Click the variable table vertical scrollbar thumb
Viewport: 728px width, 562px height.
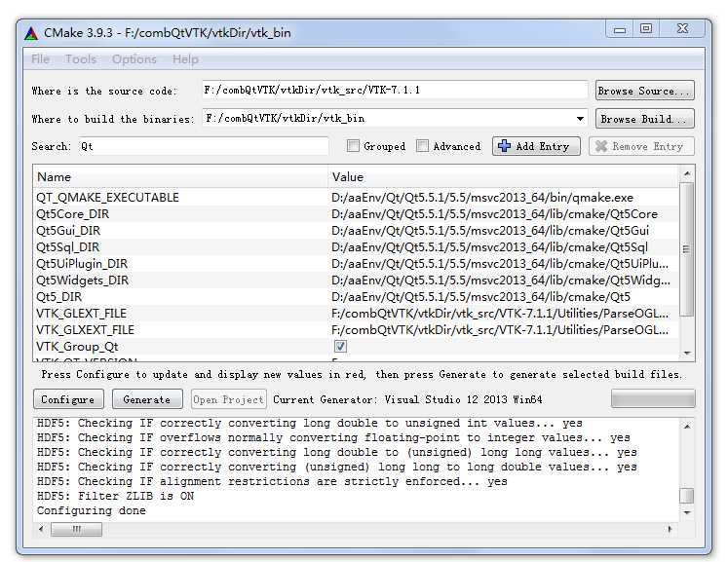point(686,249)
